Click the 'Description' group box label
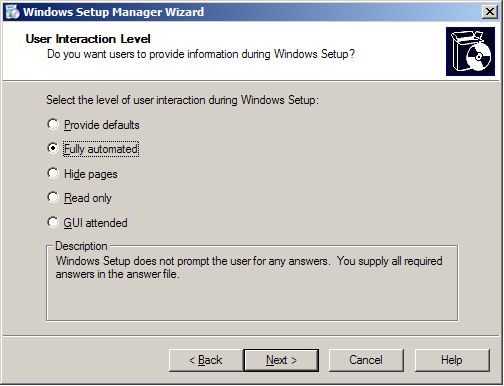The width and height of the screenshot is (504, 386). click(x=81, y=246)
